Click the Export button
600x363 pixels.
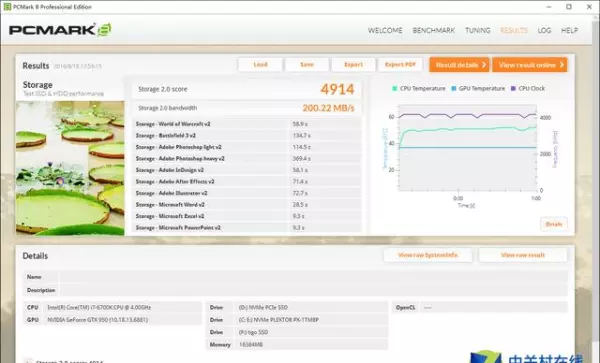[353, 65]
